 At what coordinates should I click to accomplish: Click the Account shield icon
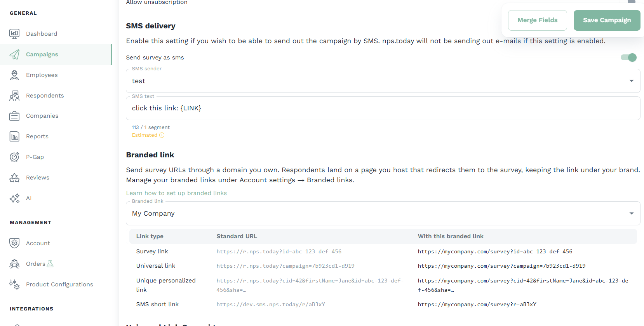pyautogui.click(x=14, y=243)
